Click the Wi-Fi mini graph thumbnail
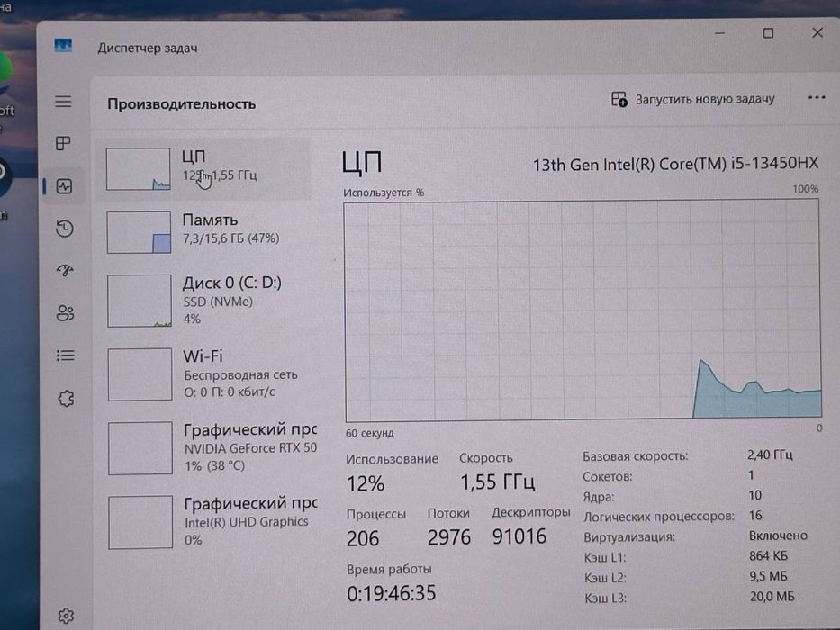 click(140, 373)
